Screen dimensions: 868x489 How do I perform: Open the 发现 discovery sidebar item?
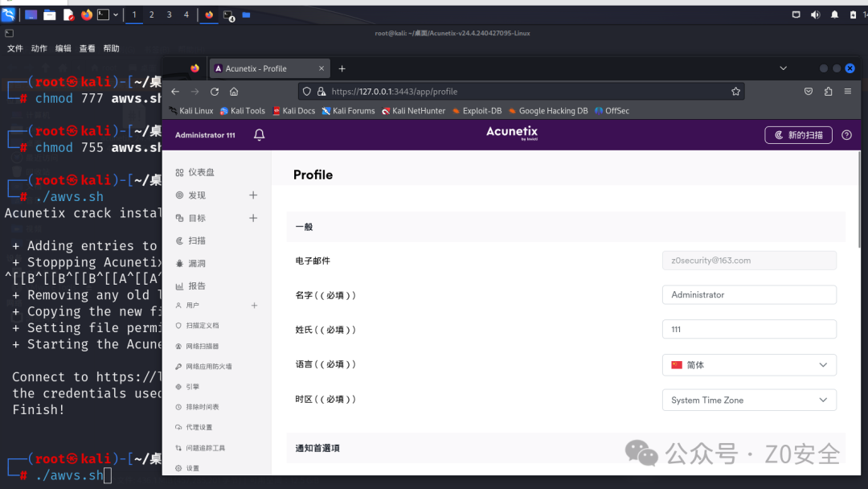coord(190,195)
